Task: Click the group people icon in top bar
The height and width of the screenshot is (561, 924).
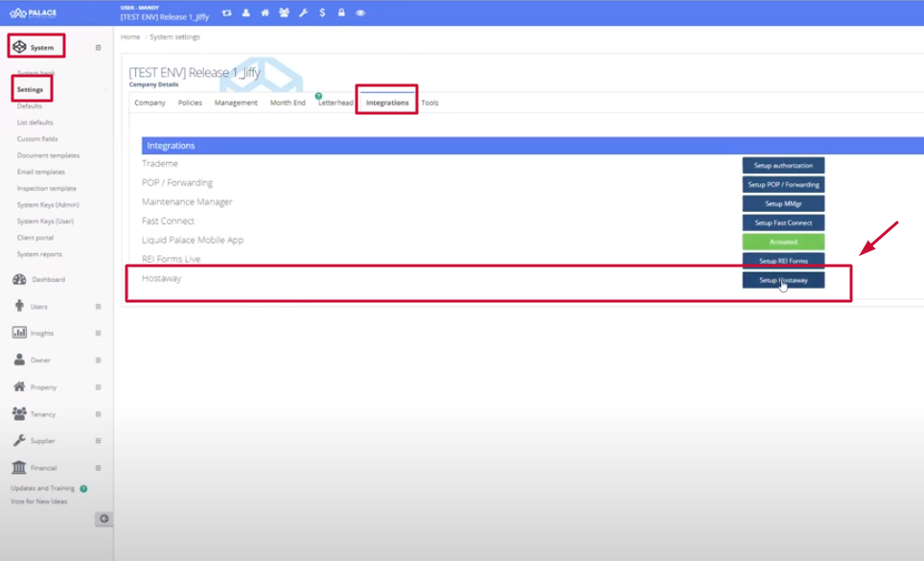Action: [284, 13]
